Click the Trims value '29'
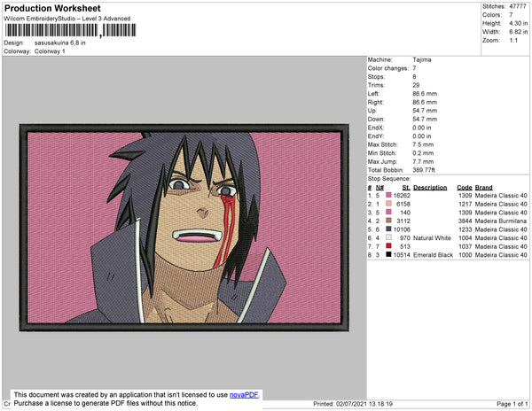The height and width of the screenshot is (411, 532). click(416, 85)
